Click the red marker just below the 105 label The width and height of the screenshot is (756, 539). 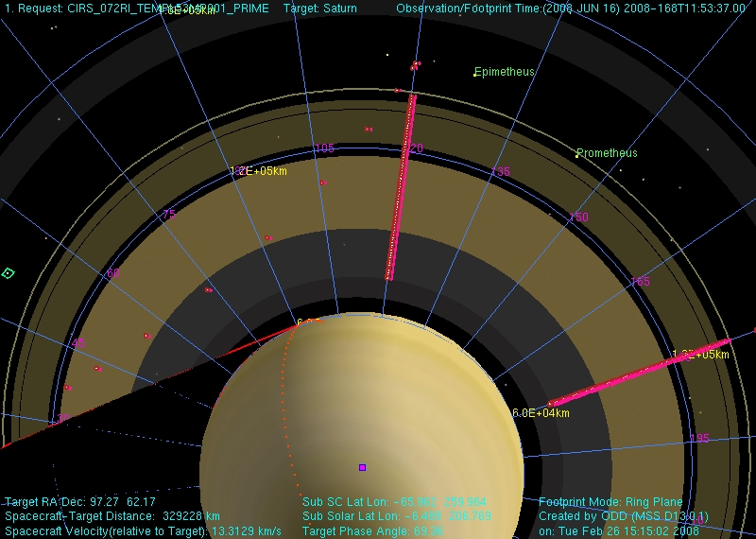322,183
